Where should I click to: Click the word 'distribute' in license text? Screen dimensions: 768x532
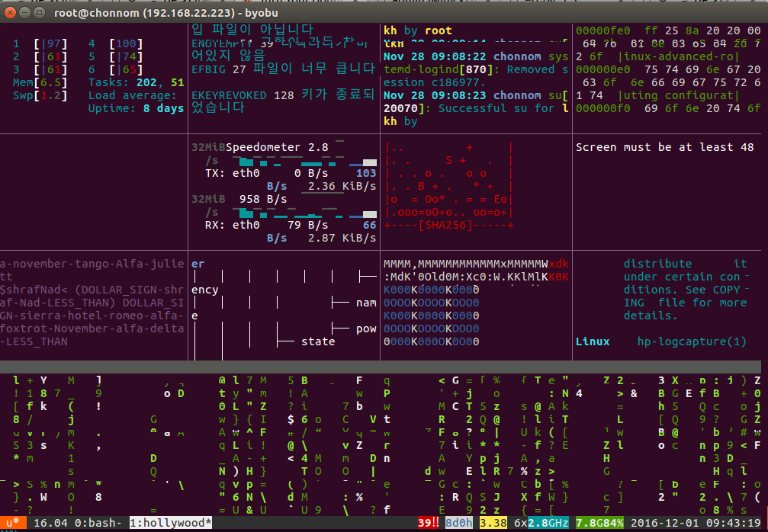658,263
